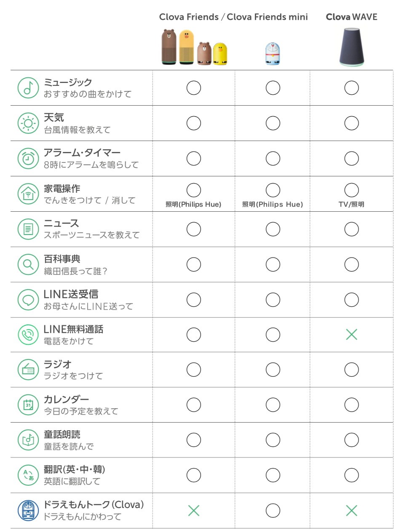Click the radio icon

coord(28,370)
